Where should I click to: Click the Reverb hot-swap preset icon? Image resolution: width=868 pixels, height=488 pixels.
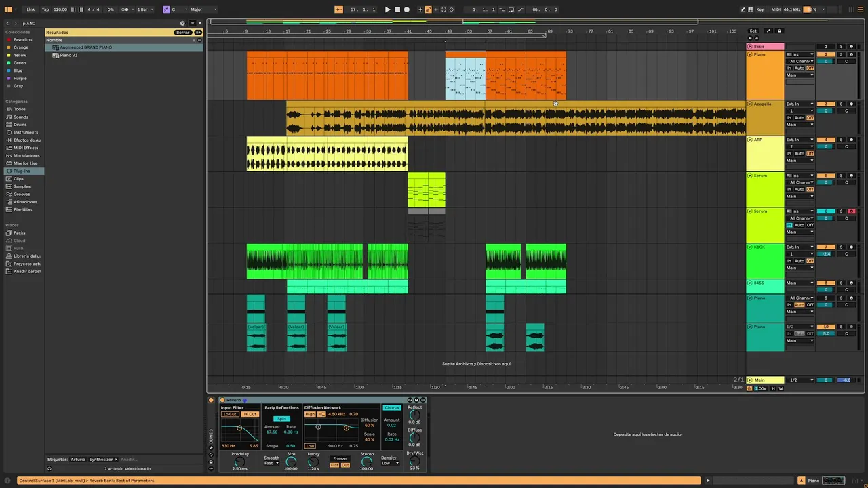pos(410,400)
